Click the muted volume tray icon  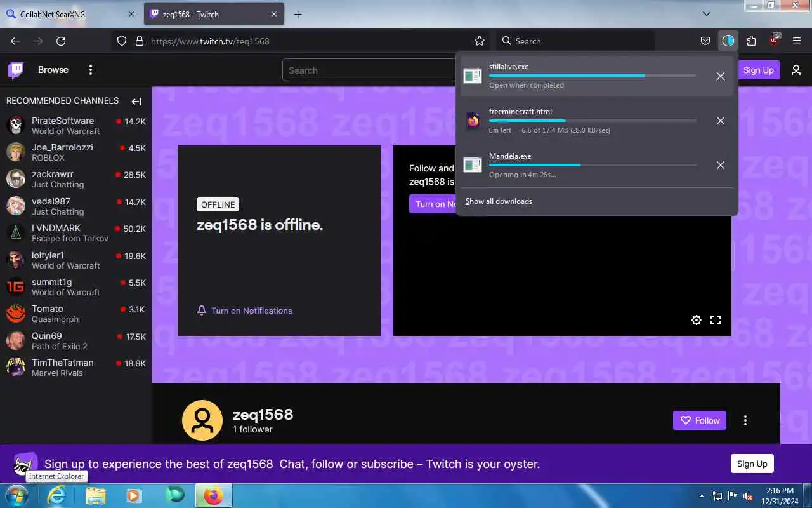pyautogui.click(x=749, y=496)
